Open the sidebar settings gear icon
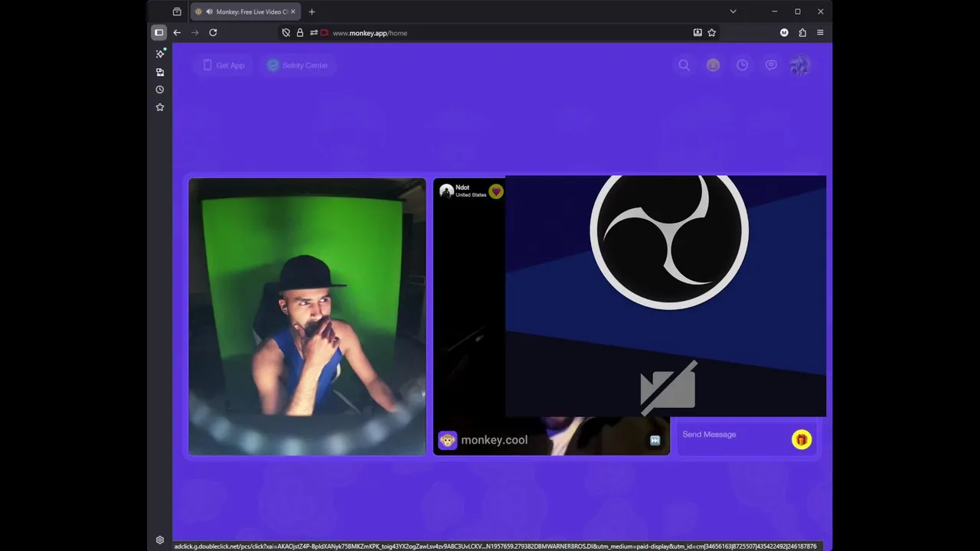This screenshot has height=551, width=980. click(x=160, y=540)
